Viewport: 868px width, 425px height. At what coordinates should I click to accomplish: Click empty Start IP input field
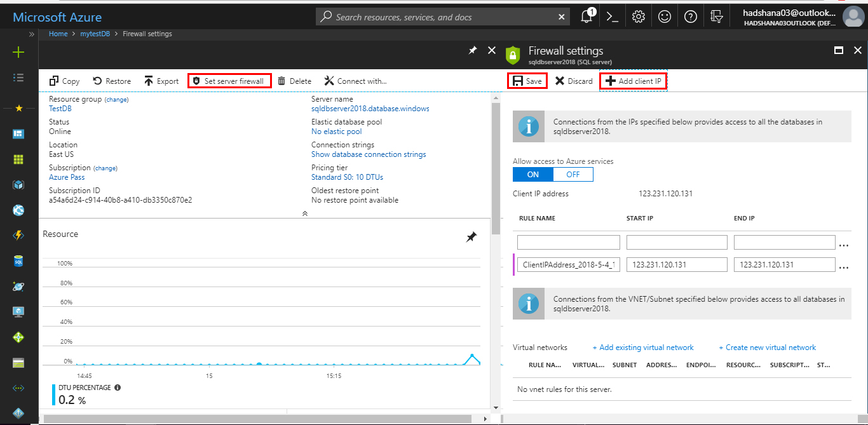coord(677,242)
